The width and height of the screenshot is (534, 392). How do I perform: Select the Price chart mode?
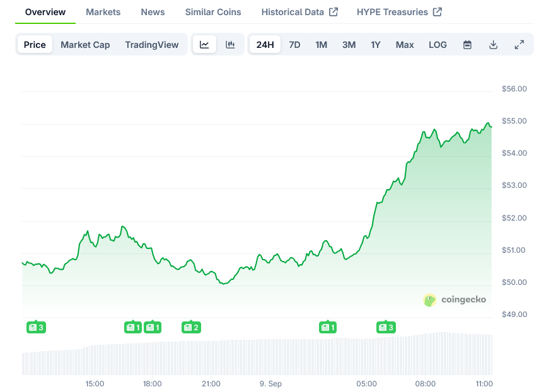[x=35, y=45]
